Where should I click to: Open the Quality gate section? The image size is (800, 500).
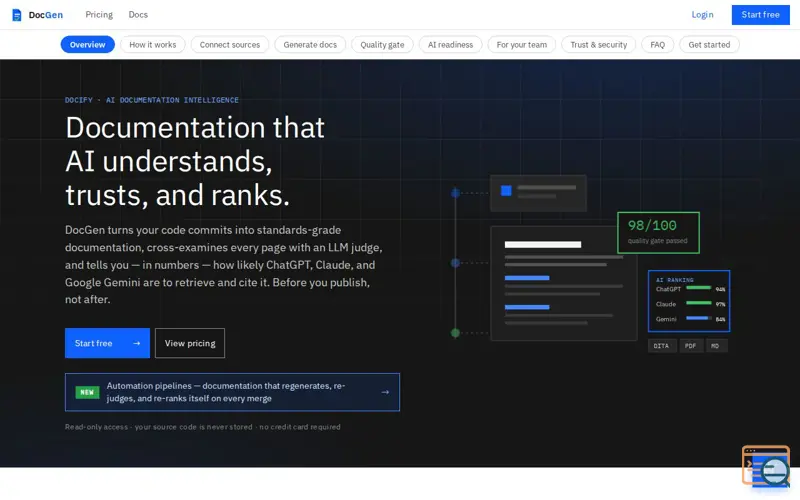382,44
